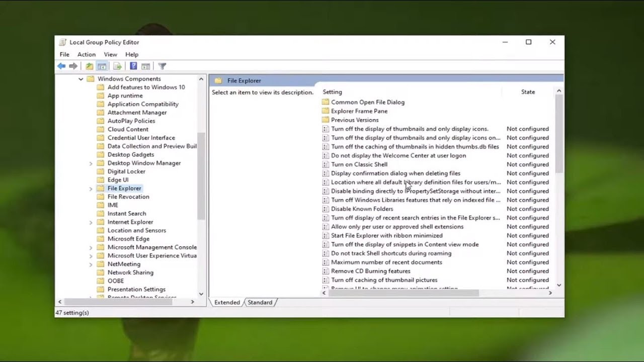Switch to the Standard tab
Viewport: 644px width, 362px height.
(260, 303)
